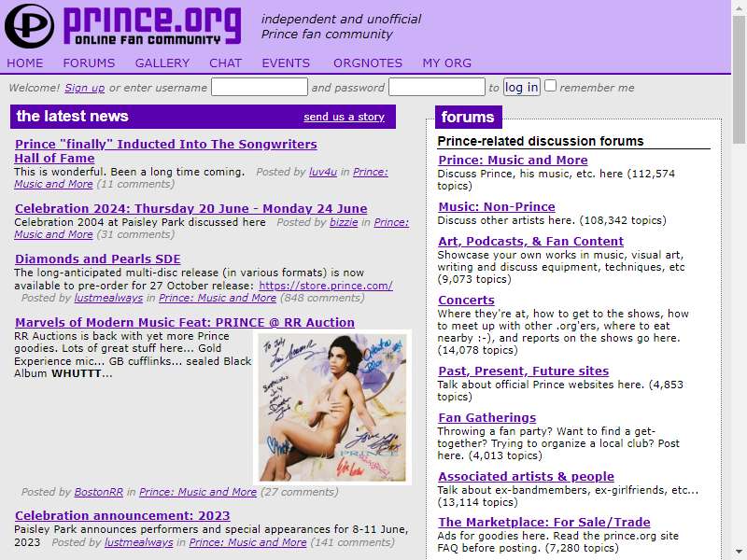Open the Concerts forum
This screenshot has height=560, width=747.
click(466, 300)
